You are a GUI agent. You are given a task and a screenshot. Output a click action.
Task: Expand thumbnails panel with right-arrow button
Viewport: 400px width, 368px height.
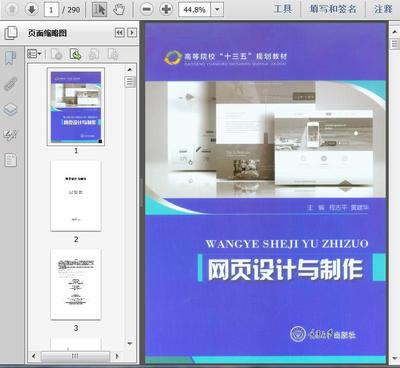132,32
